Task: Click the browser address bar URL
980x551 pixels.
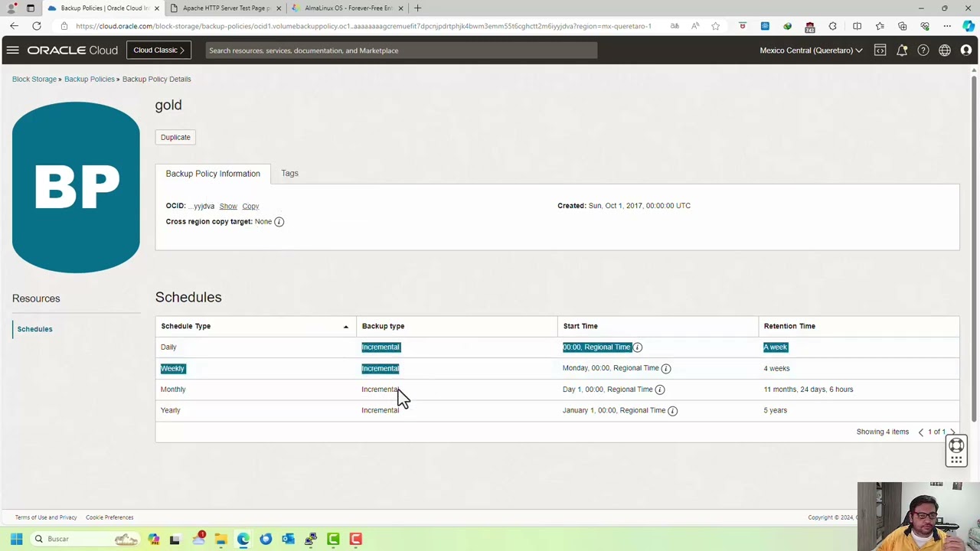Action: pyautogui.click(x=364, y=26)
